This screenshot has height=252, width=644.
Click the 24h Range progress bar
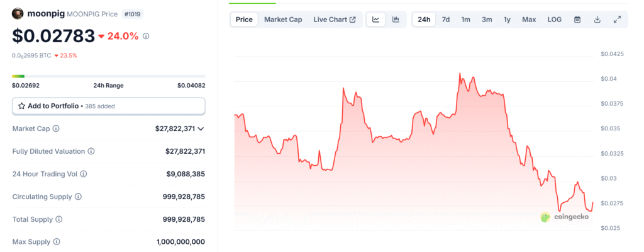108,76
